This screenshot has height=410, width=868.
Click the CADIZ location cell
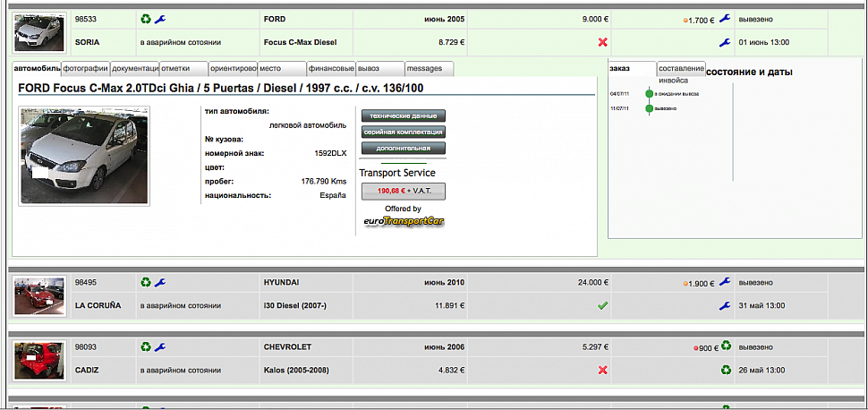pyautogui.click(x=103, y=370)
